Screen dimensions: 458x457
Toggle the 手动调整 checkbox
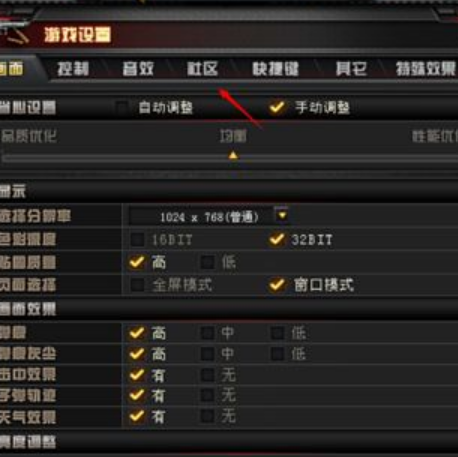[x=277, y=107]
